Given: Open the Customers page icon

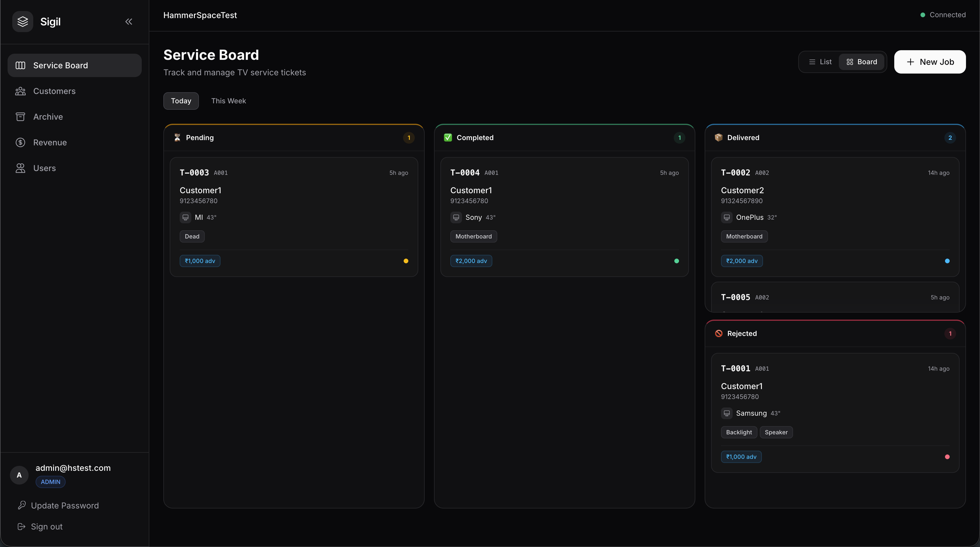Looking at the screenshot, I should pyautogui.click(x=20, y=91).
